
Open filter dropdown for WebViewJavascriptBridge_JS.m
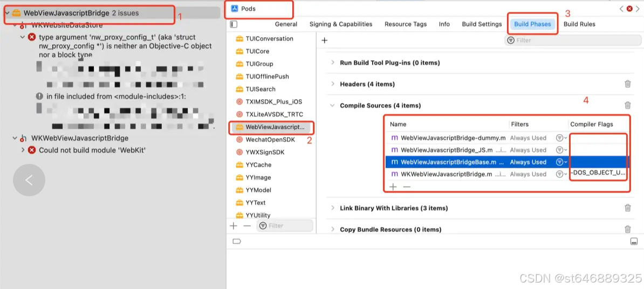(561, 150)
